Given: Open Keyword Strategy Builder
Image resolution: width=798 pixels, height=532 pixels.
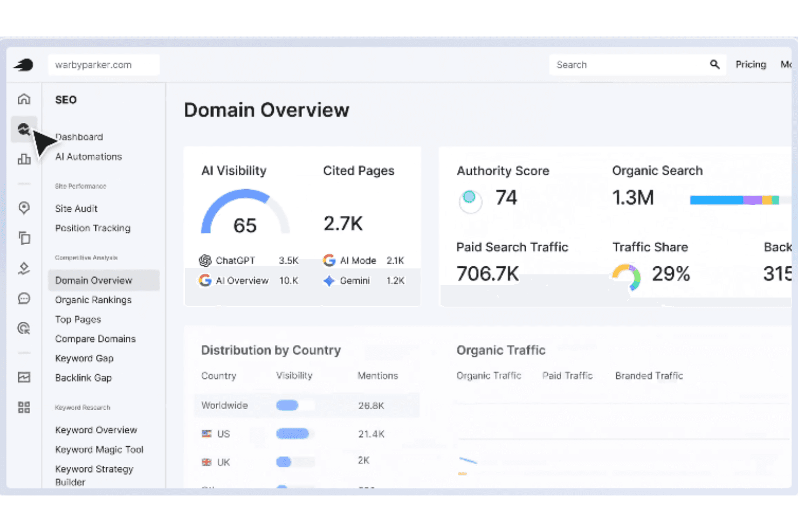Looking at the screenshot, I should point(94,475).
